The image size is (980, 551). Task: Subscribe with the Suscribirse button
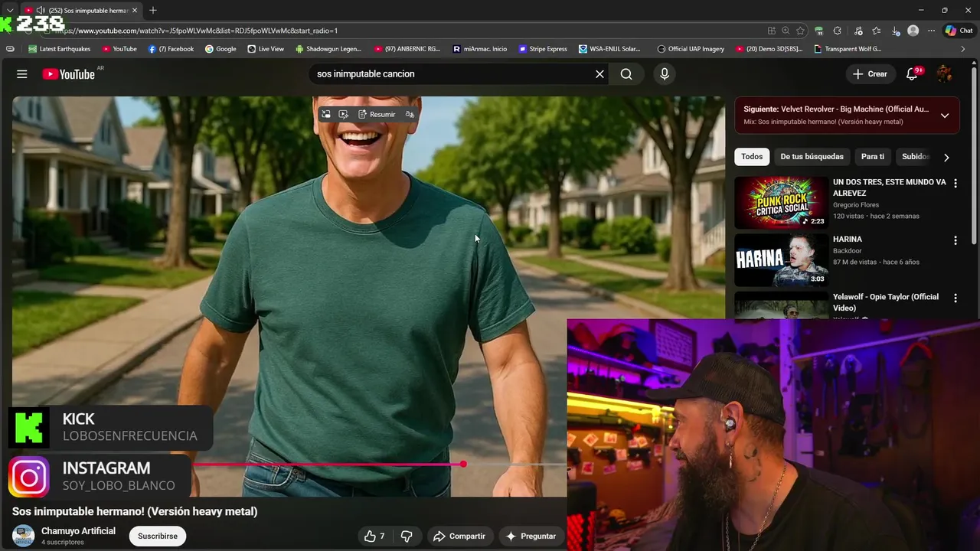[158, 536]
